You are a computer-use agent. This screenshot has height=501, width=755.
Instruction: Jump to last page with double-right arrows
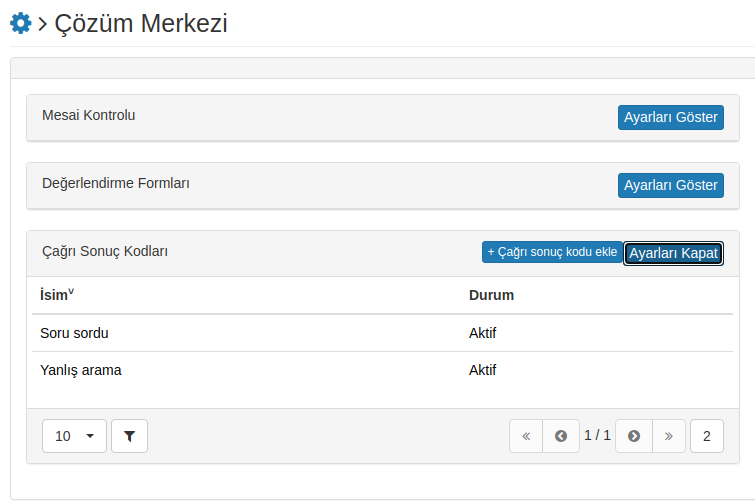pos(668,436)
